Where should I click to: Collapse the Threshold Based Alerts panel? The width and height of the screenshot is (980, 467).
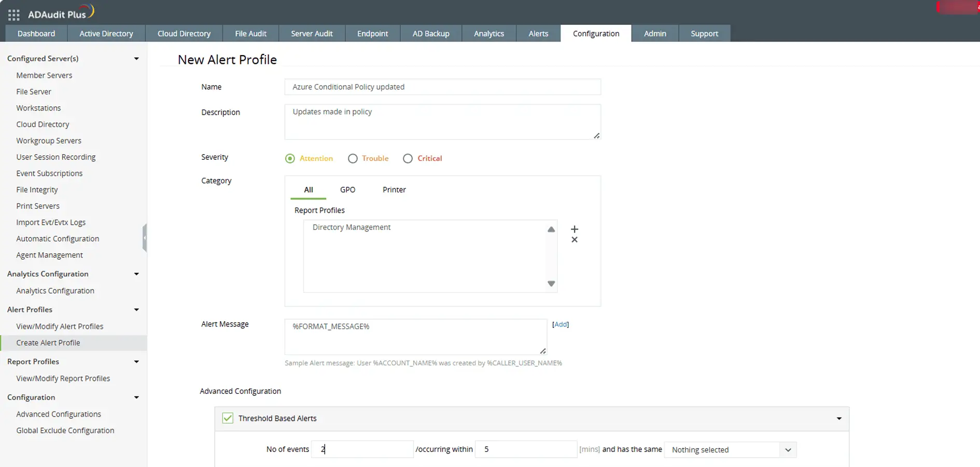click(x=838, y=418)
